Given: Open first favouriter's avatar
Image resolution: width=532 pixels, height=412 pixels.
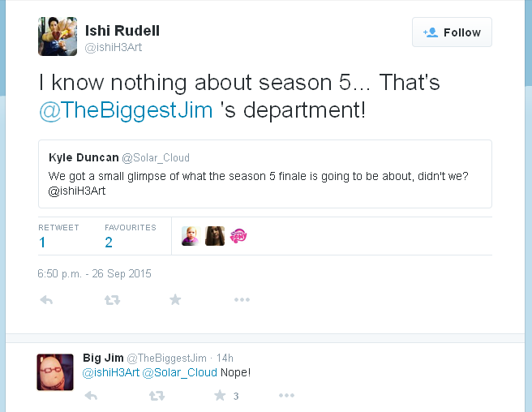Looking at the screenshot, I should [191, 236].
